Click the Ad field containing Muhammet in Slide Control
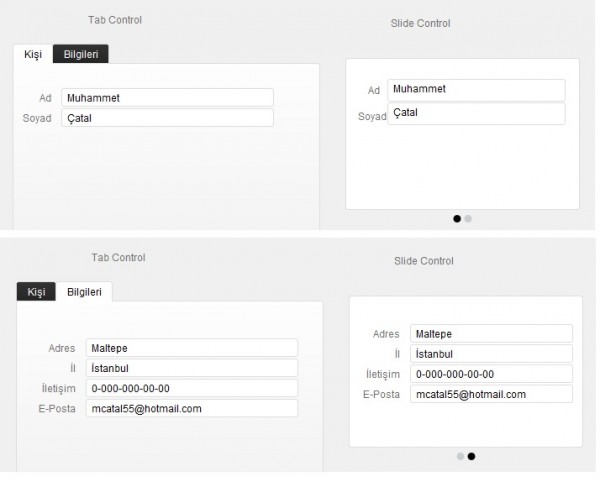This screenshot has height=482, width=600. tap(476, 90)
